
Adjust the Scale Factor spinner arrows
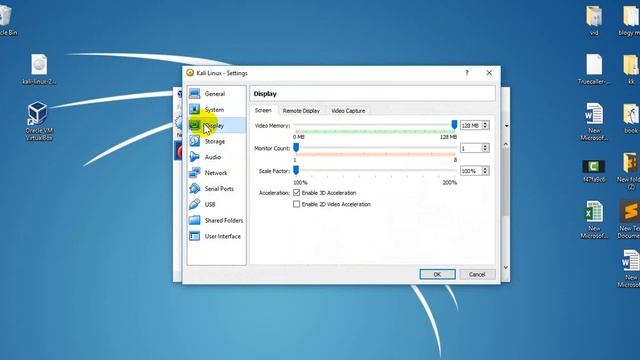485,171
